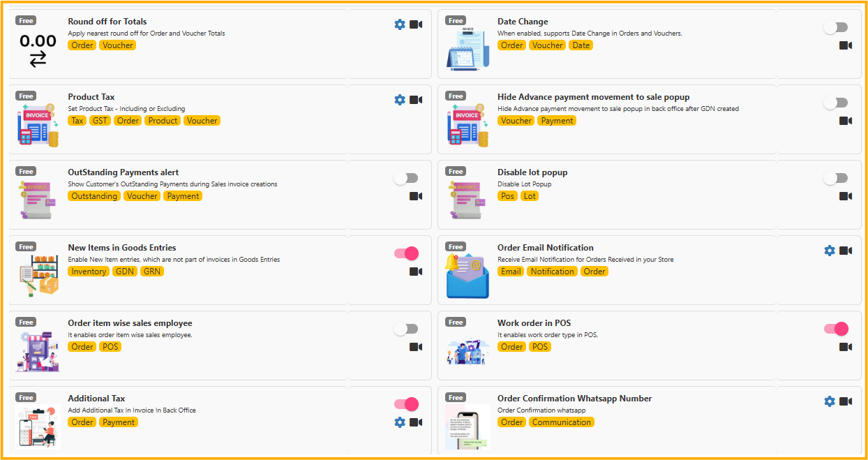The image size is (868, 460).
Task: Open Product Tax settings gear
Action: (400, 100)
